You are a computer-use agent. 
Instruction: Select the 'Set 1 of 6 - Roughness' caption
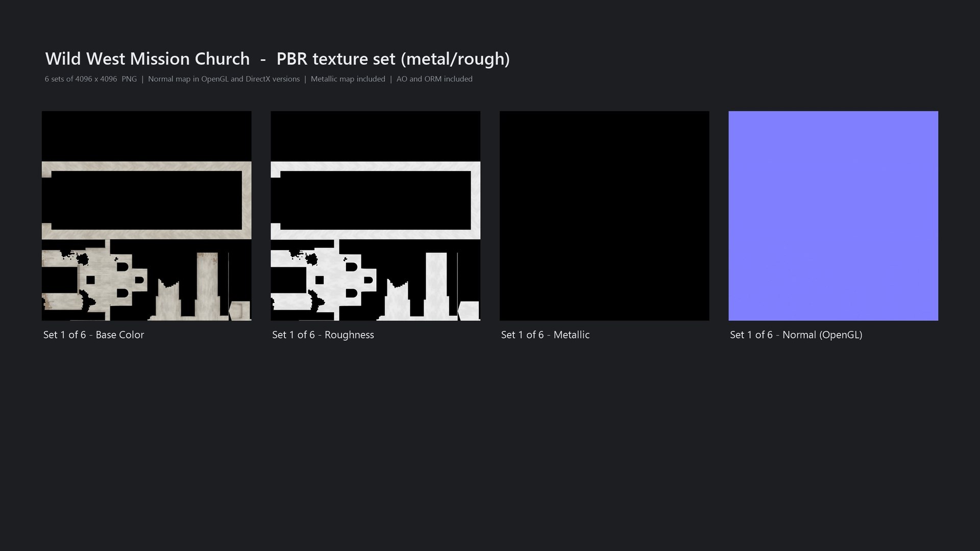click(323, 335)
